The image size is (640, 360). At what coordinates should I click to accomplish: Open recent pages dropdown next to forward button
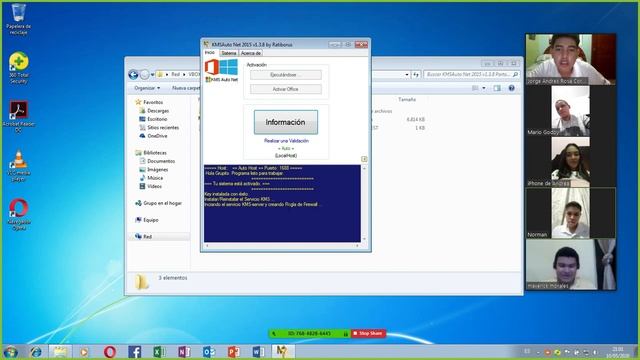click(x=152, y=75)
